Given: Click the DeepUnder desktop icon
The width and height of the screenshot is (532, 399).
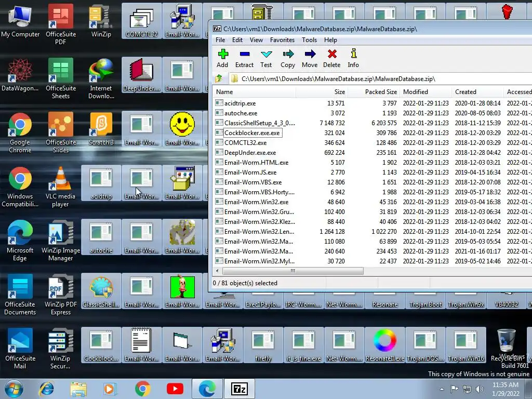Looking at the screenshot, I should point(141,75).
